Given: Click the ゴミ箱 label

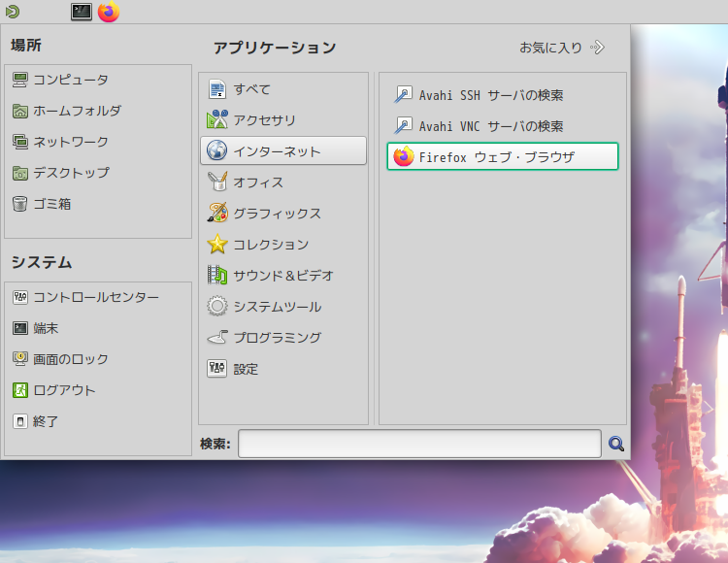Looking at the screenshot, I should [52, 204].
